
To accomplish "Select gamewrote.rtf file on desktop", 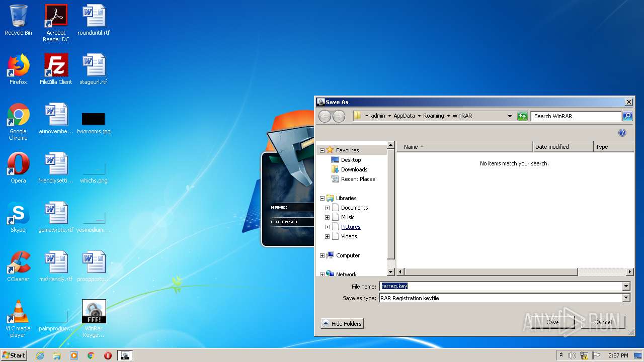I will click(x=56, y=217).
